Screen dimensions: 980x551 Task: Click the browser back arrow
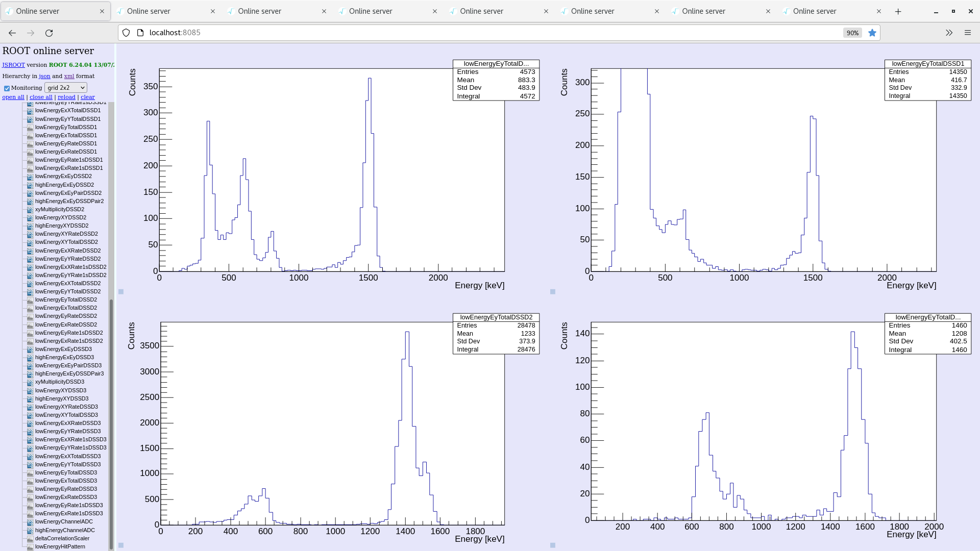[12, 33]
